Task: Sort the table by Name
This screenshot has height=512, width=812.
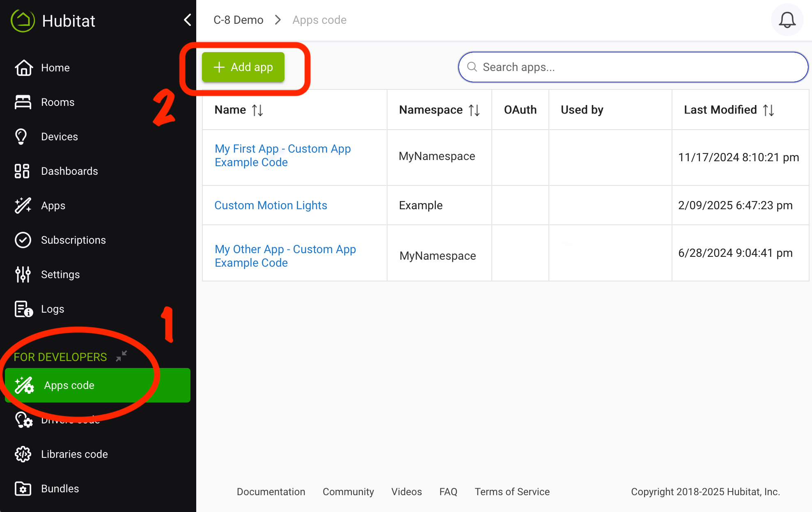Action: [257, 110]
